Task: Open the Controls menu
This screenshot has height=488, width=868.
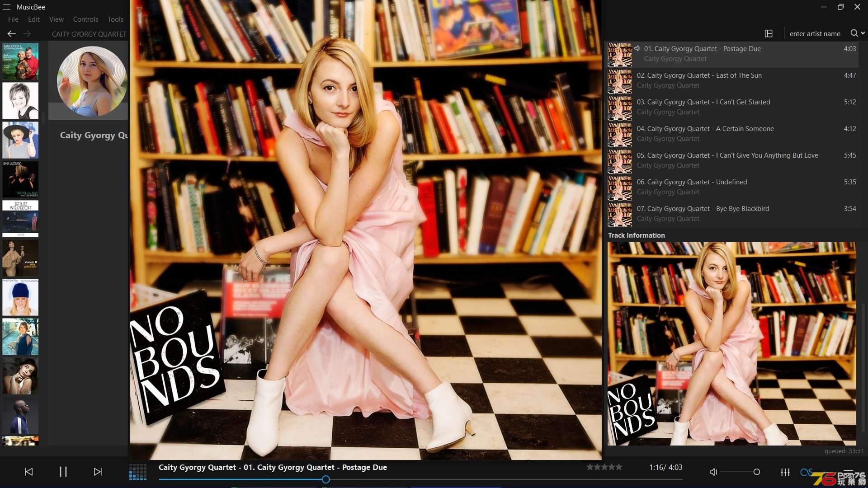Action: coord(85,19)
